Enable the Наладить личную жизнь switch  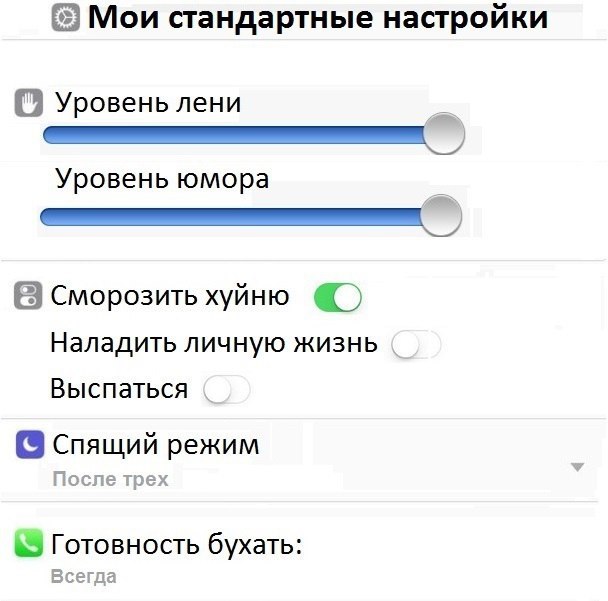[415, 345]
